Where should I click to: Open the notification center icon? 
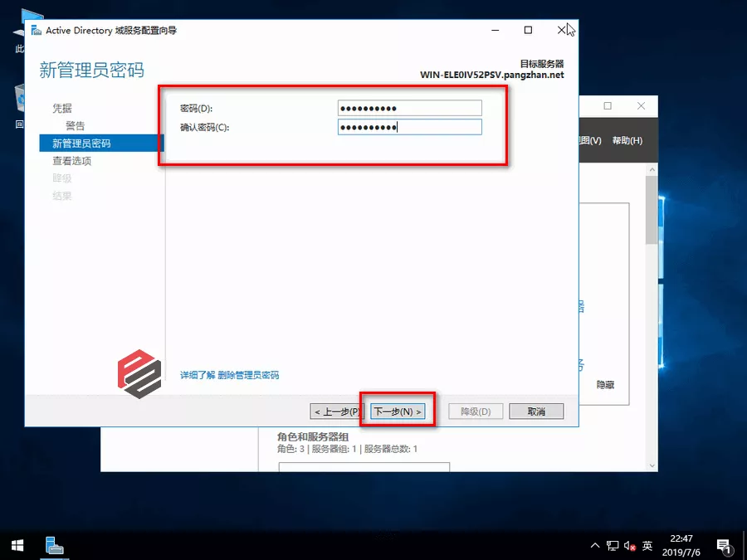723,546
